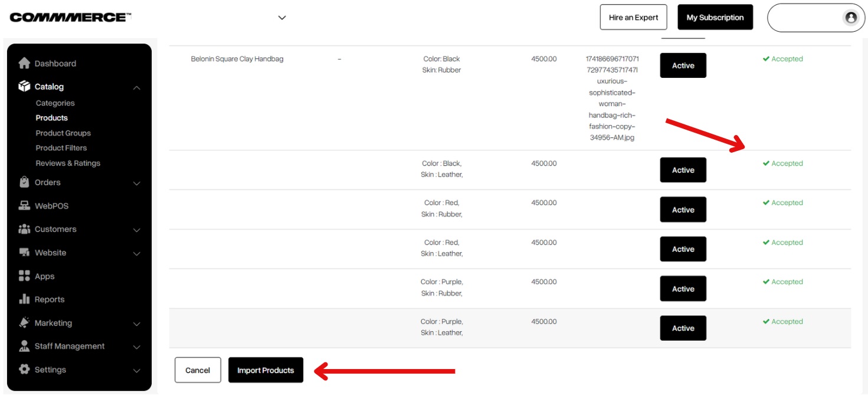Click the Commmerce logo

coord(70,18)
